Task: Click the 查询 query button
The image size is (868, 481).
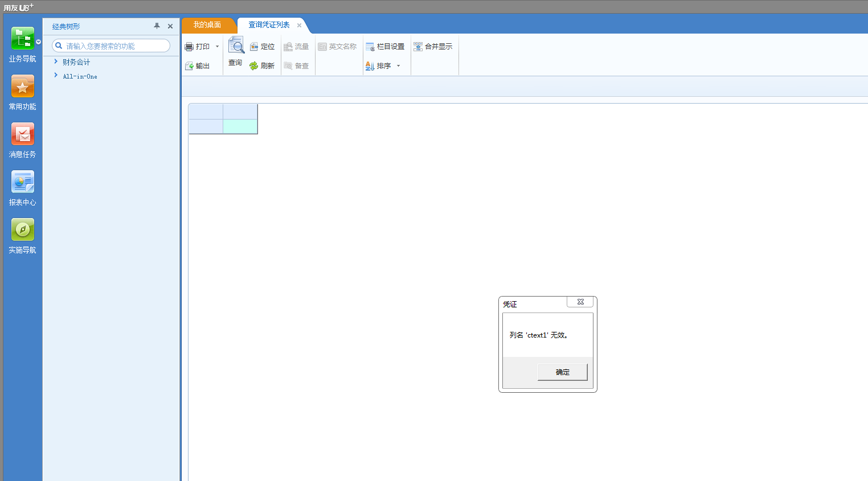Action: tap(236, 52)
